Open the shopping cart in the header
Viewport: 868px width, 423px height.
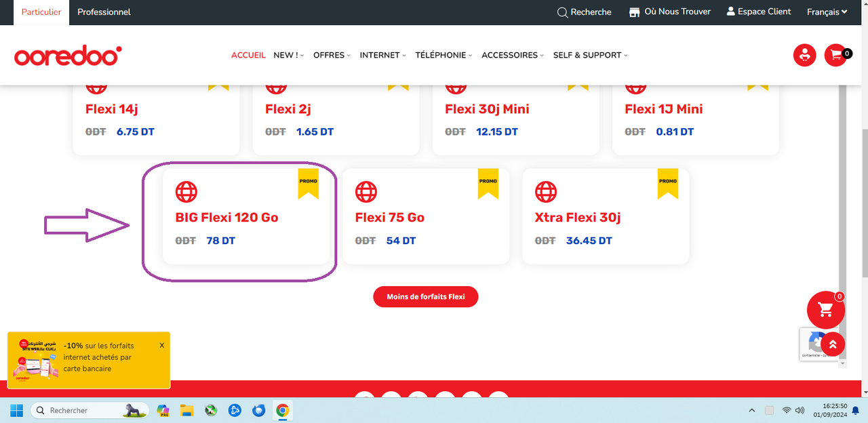tap(835, 56)
